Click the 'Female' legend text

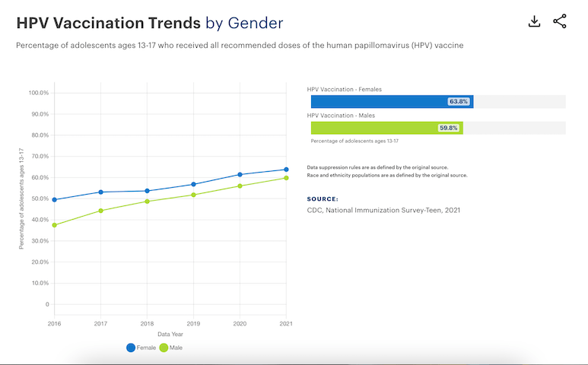click(146, 348)
